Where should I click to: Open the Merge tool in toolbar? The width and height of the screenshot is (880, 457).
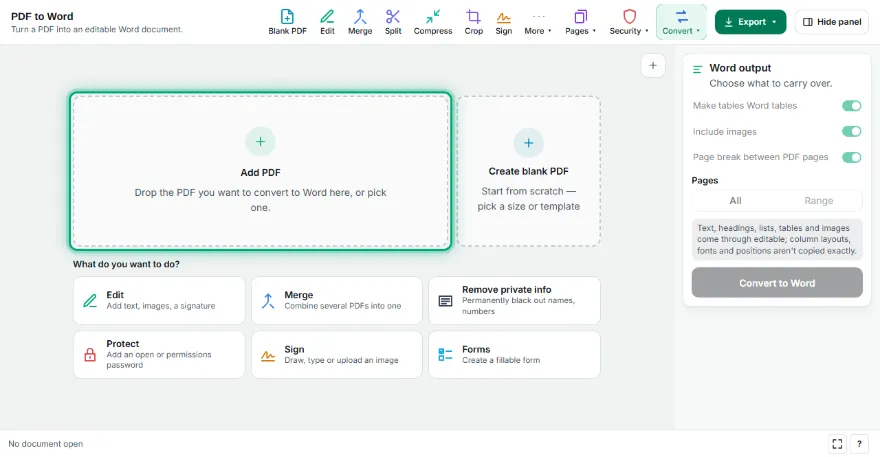pos(360,22)
